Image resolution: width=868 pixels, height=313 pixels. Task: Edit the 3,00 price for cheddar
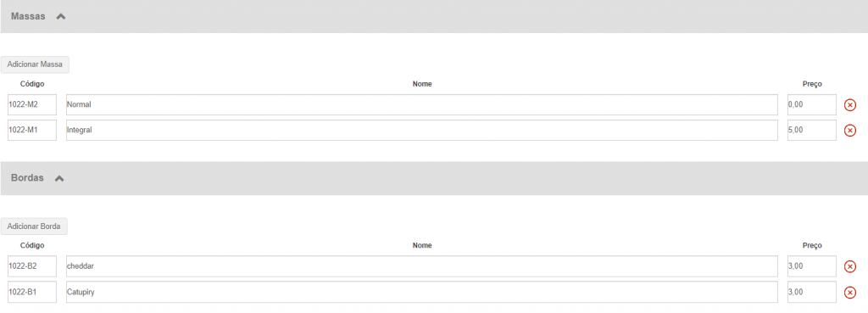pyautogui.click(x=812, y=266)
